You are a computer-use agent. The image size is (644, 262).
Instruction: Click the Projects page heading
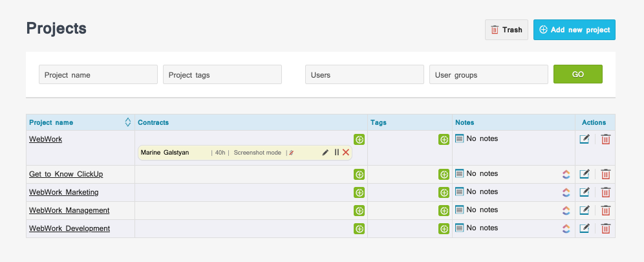(x=56, y=28)
